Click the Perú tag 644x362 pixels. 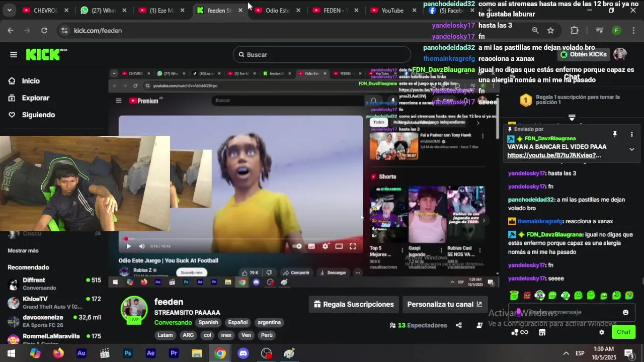267,335
